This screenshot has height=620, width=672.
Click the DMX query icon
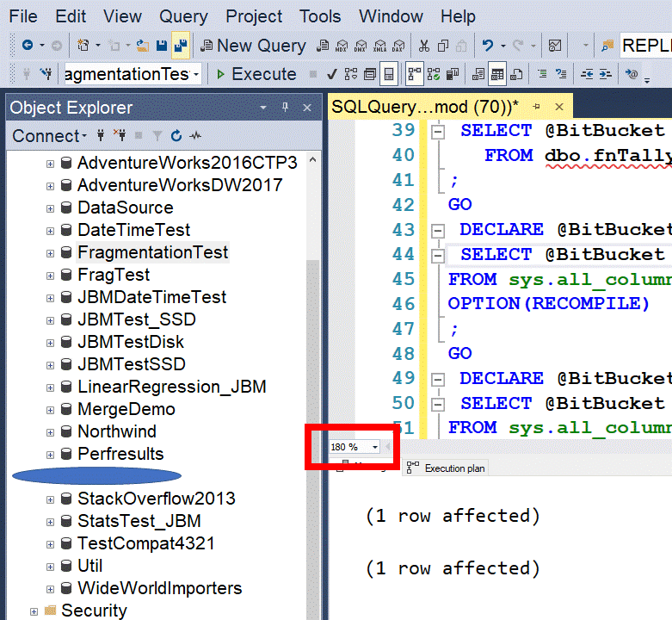(361, 46)
